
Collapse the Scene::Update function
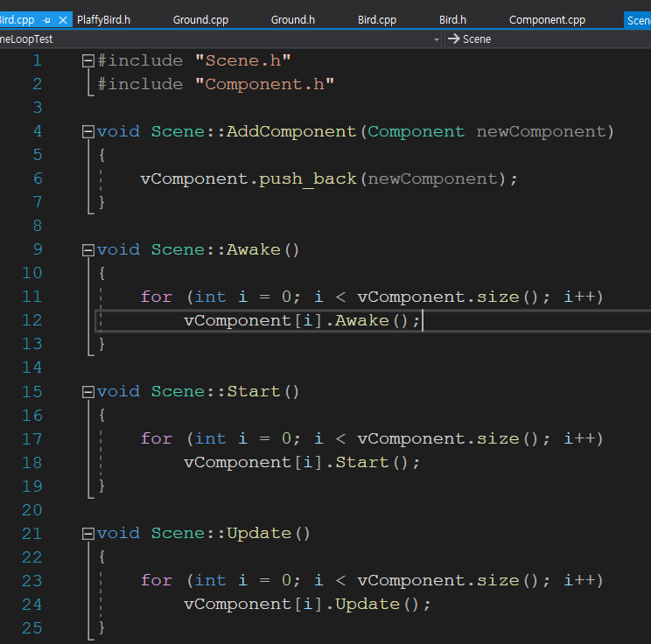(87, 533)
